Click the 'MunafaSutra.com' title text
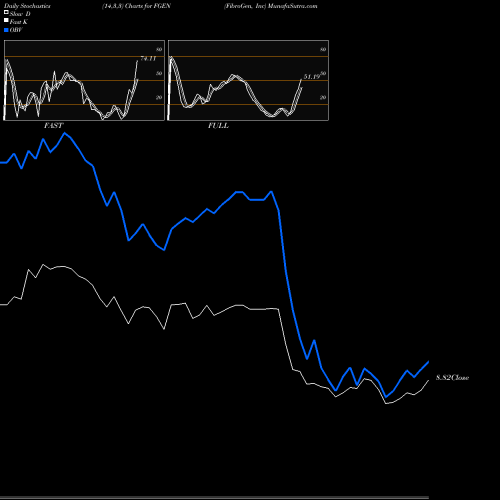 [x=293, y=6]
